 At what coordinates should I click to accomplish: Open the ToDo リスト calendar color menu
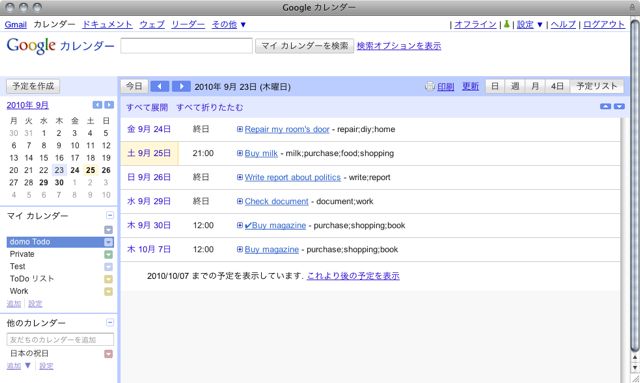(108, 279)
